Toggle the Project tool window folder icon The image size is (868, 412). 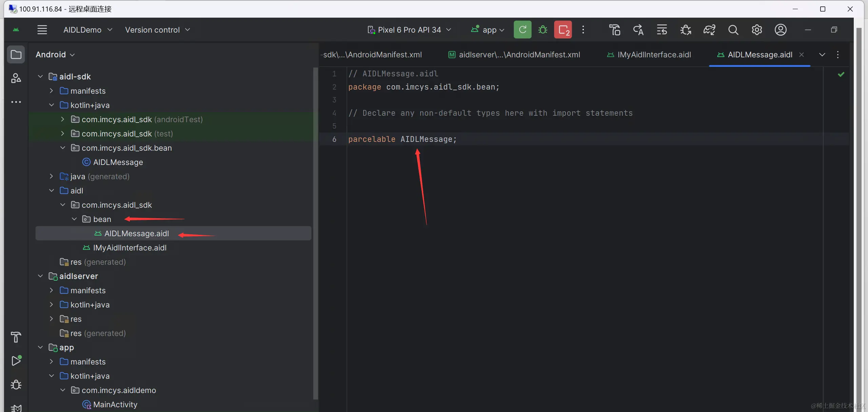[16, 54]
